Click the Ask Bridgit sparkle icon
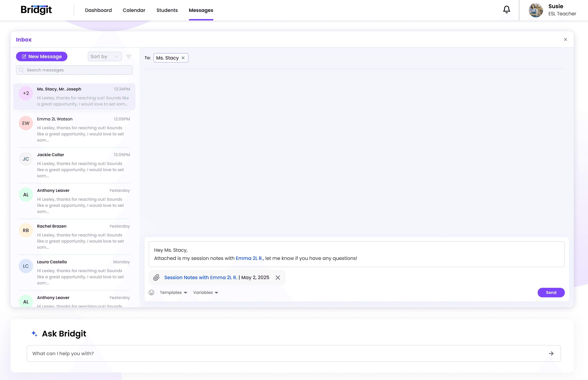 coord(34,334)
